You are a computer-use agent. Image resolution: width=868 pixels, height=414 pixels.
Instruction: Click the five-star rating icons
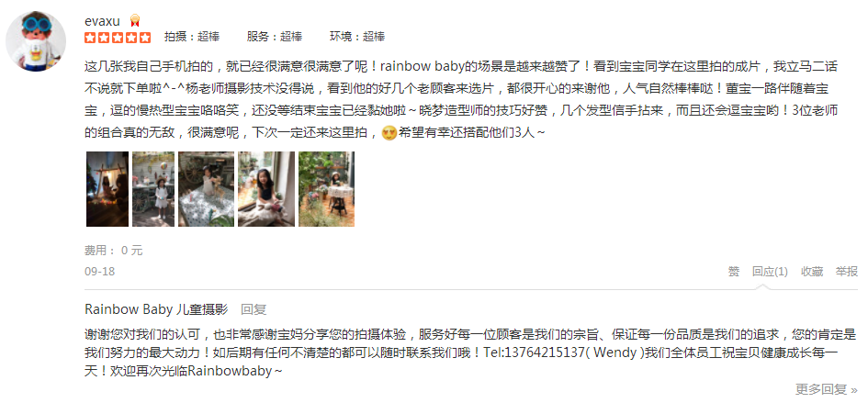[x=118, y=38]
